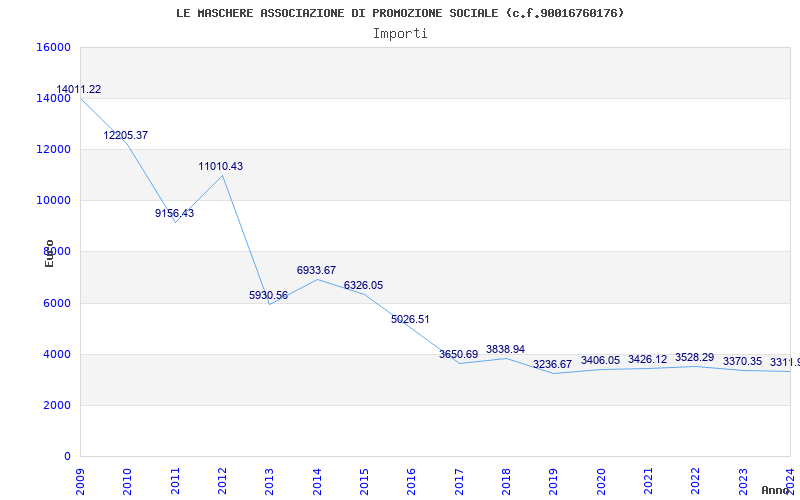Click the data label 12205.37
The height and width of the screenshot is (500, 800).
point(126,135)
